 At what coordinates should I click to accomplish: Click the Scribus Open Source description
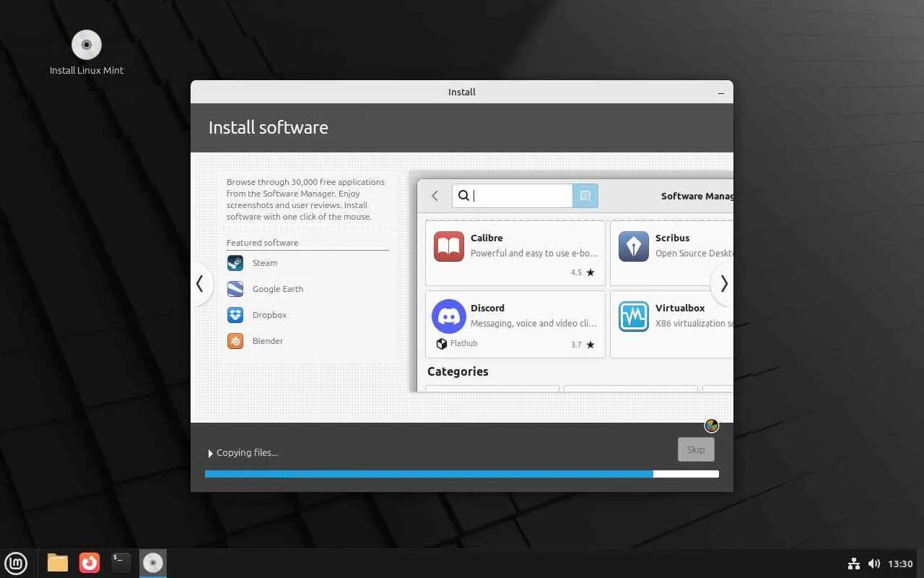tap(694, 254)
